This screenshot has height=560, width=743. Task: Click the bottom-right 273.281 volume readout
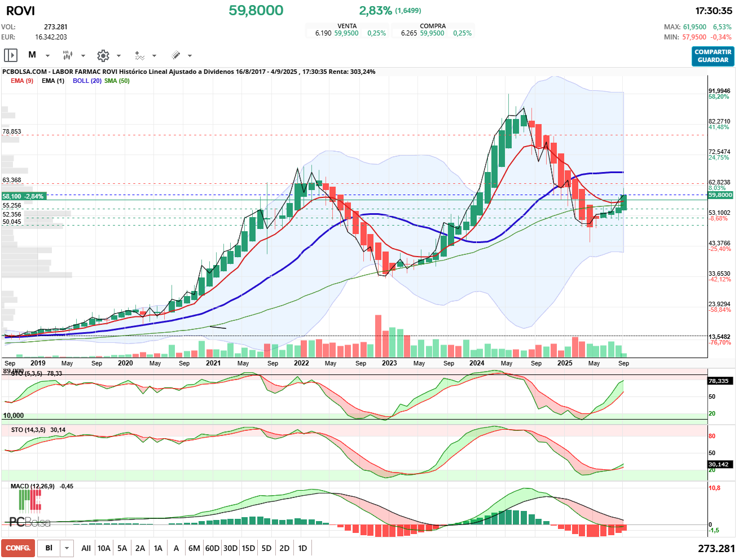coord(716,548)
